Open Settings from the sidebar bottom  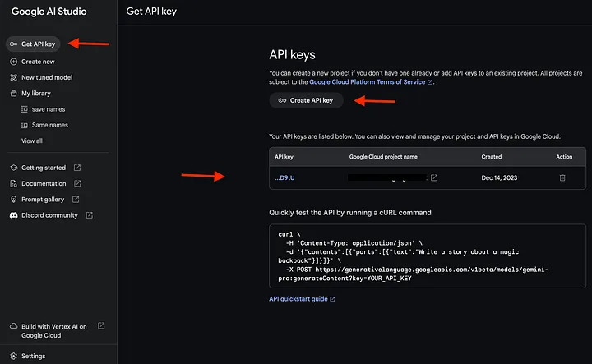point(33,356)
